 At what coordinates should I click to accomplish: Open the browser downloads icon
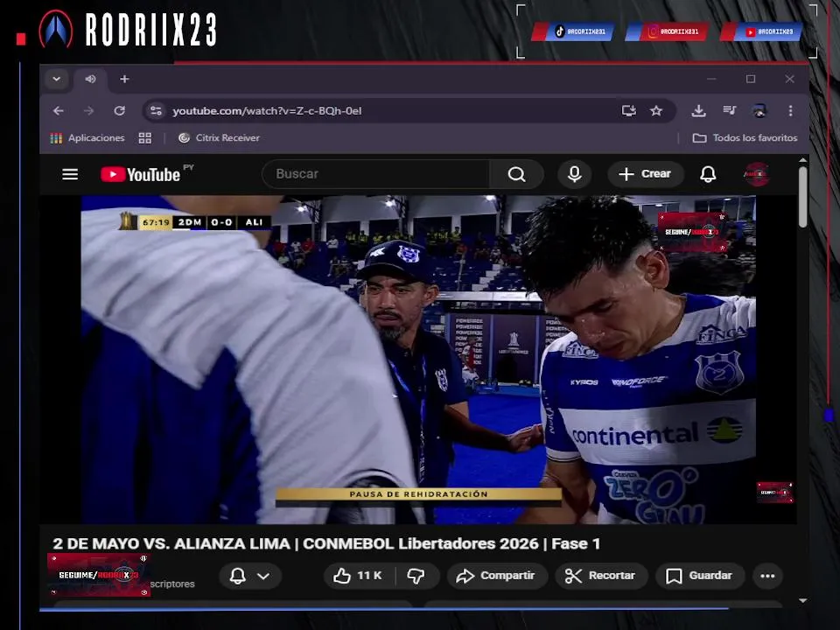698,111
